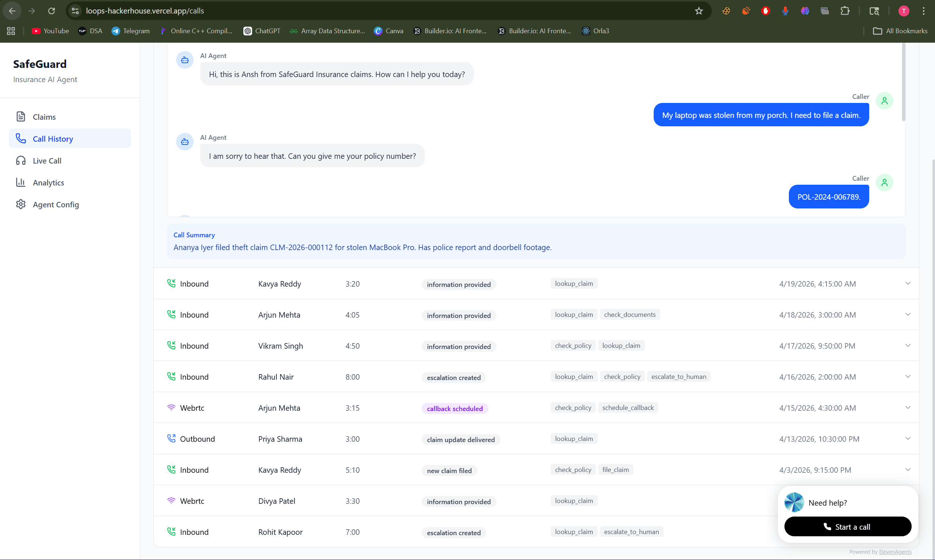
Task: Click the AI Agent robot avatar of the greeting message
Action: (x=185, y=60)
